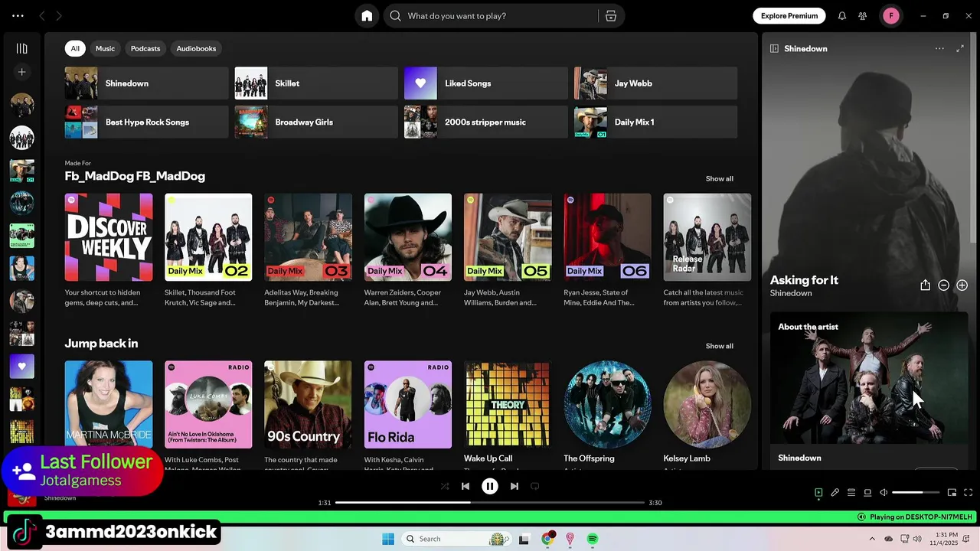Open lyrics microphone icon
The image size is (980, 551).
point(835,493)
